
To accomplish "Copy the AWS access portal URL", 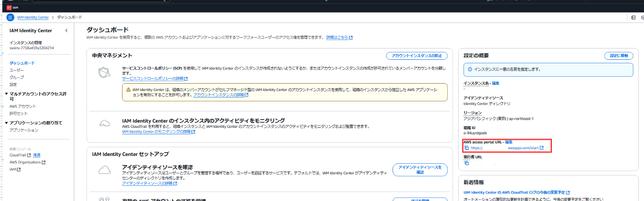I will tap(467, 148).
